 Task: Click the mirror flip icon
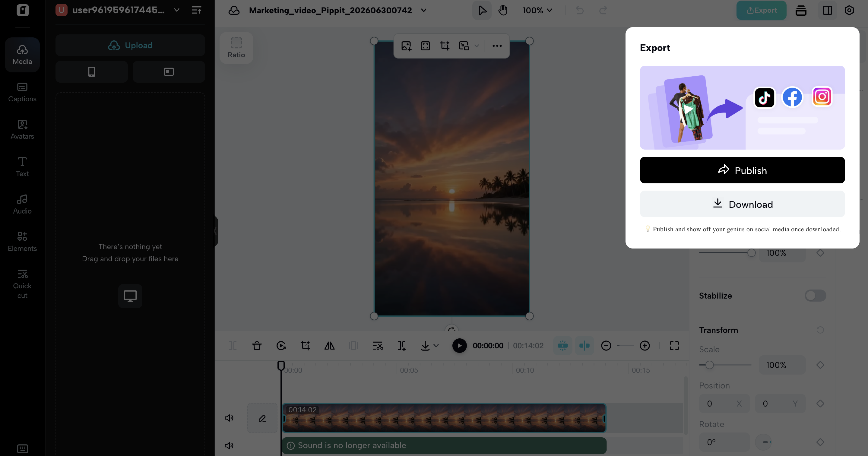pyautogui.click(x=329, y=346)
